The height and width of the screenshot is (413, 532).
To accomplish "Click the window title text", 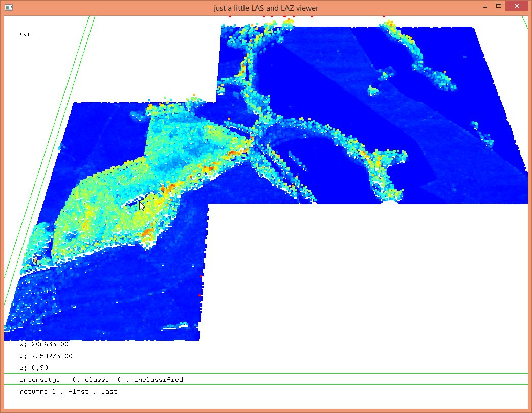I will pos(266,8).
